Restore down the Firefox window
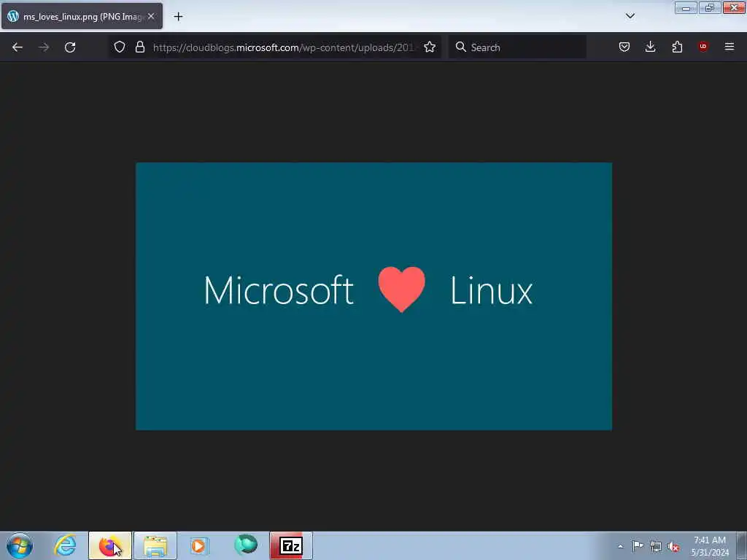The image size is (747, 560). (x=710, y=8)
